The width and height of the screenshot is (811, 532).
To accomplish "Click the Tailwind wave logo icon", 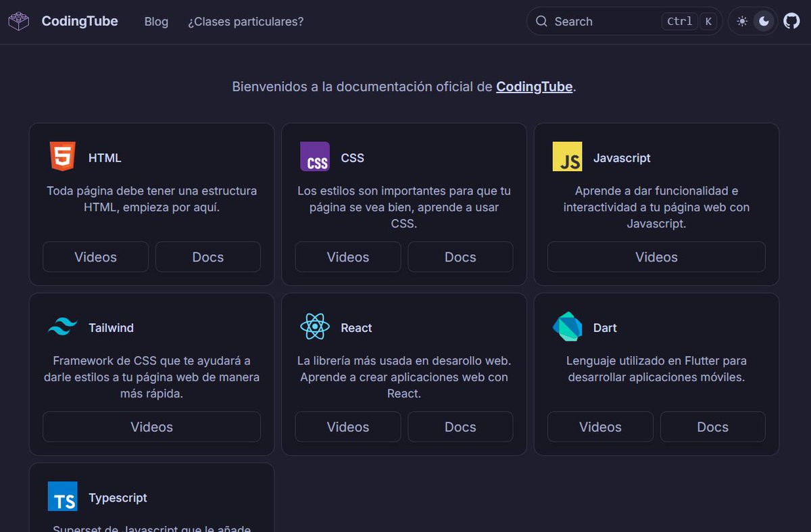I will [x=62, y=327].
